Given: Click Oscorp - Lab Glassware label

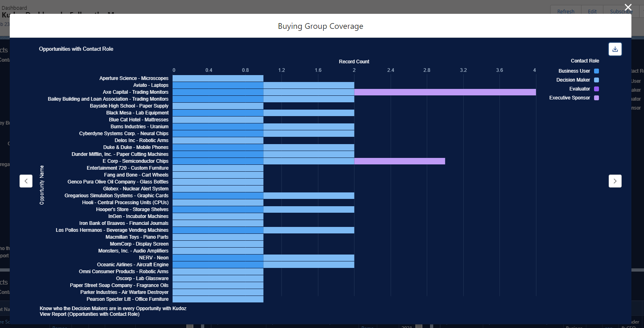Looking at the screenshot, I should click(142, 278).
